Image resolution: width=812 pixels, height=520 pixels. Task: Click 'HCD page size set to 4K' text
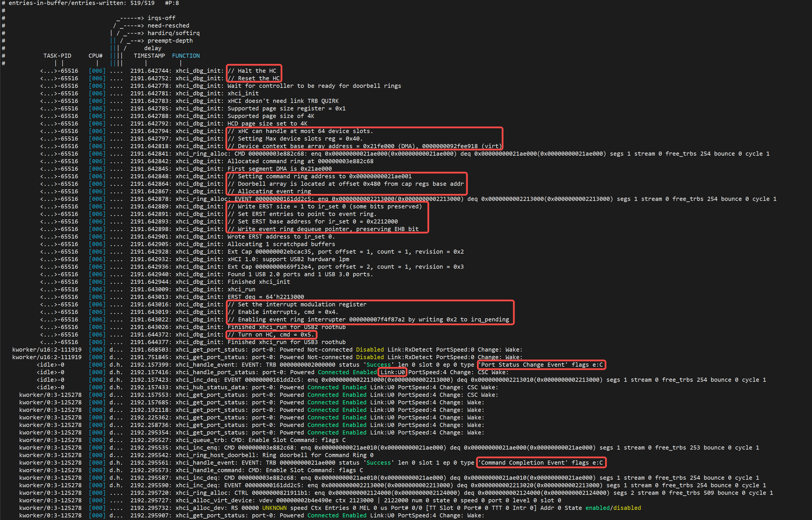tap(267, 123)
